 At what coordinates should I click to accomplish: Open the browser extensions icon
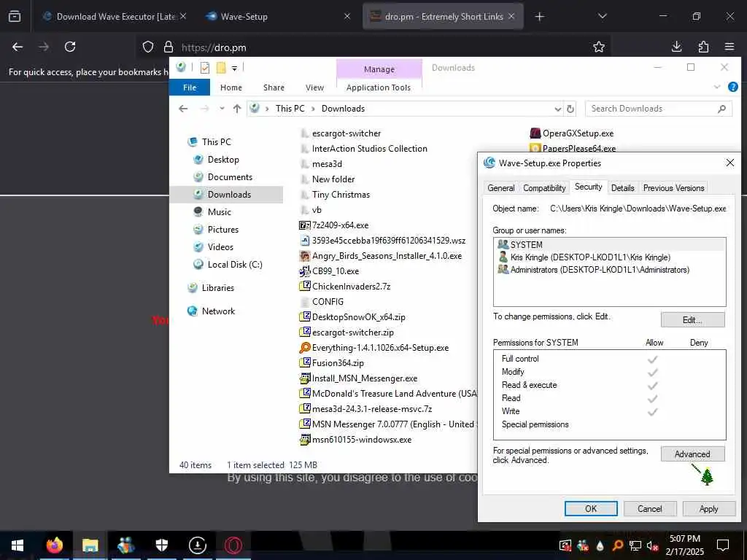[703, 47]
